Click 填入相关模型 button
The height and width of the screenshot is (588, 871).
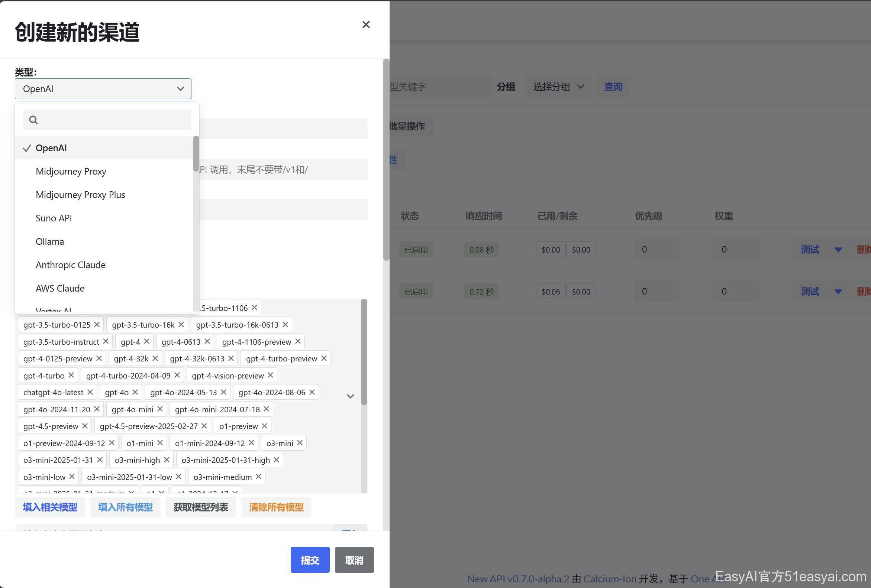50,507
